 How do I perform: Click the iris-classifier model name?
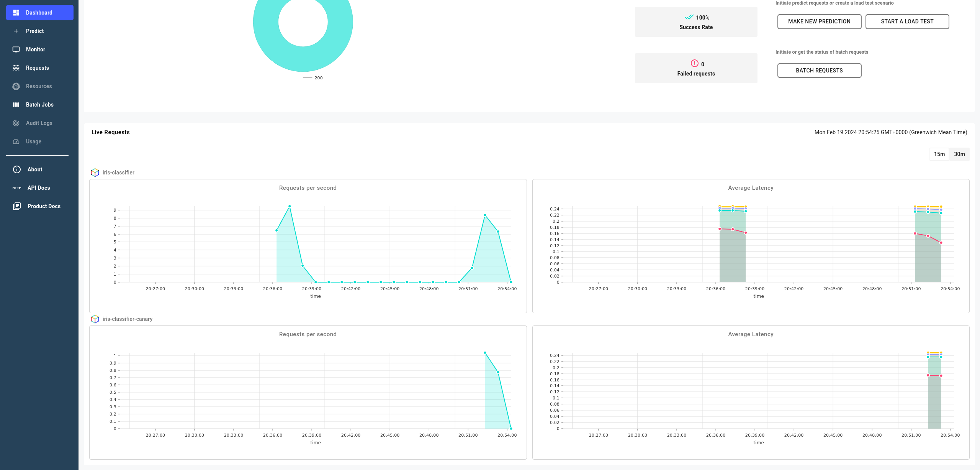click(x=118, y=173)
